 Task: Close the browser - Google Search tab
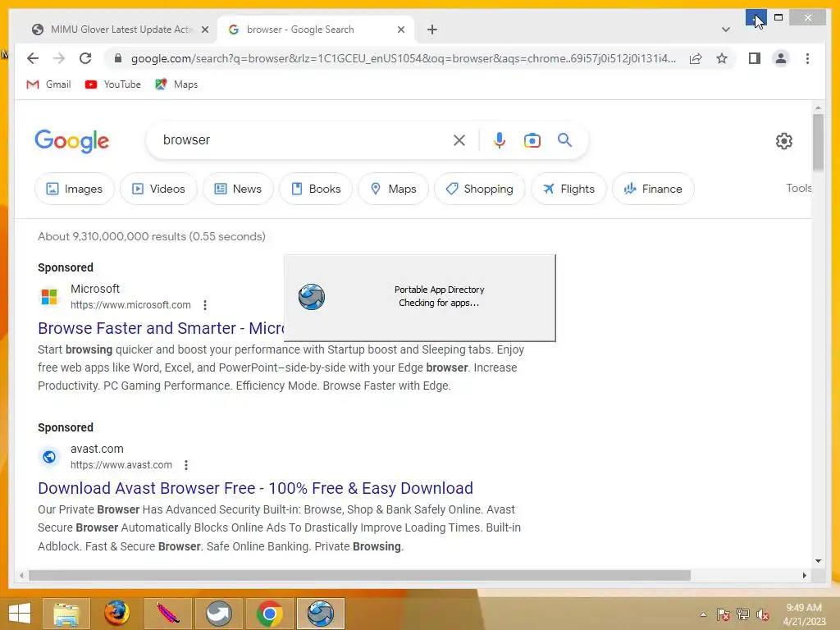point(400,30)
